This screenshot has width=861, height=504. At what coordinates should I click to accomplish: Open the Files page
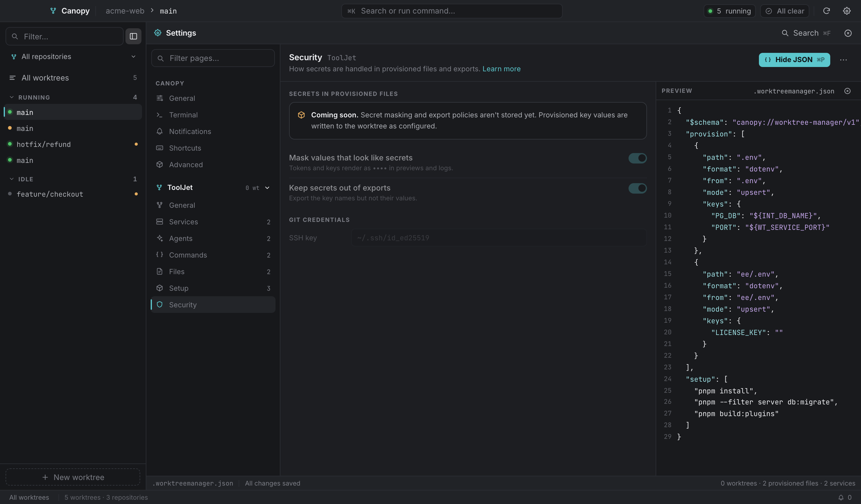click(213, 271)
